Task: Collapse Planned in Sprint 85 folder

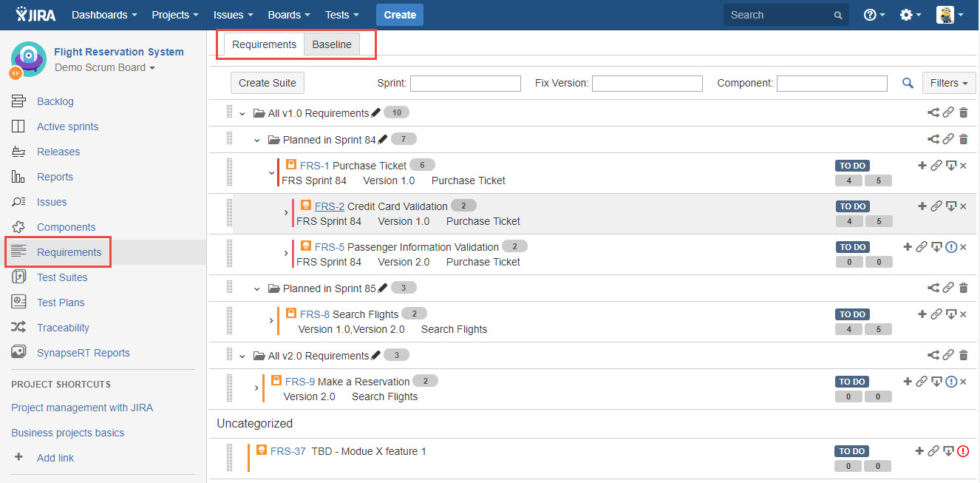Action: pyautogui.click(x=256, y=288)
